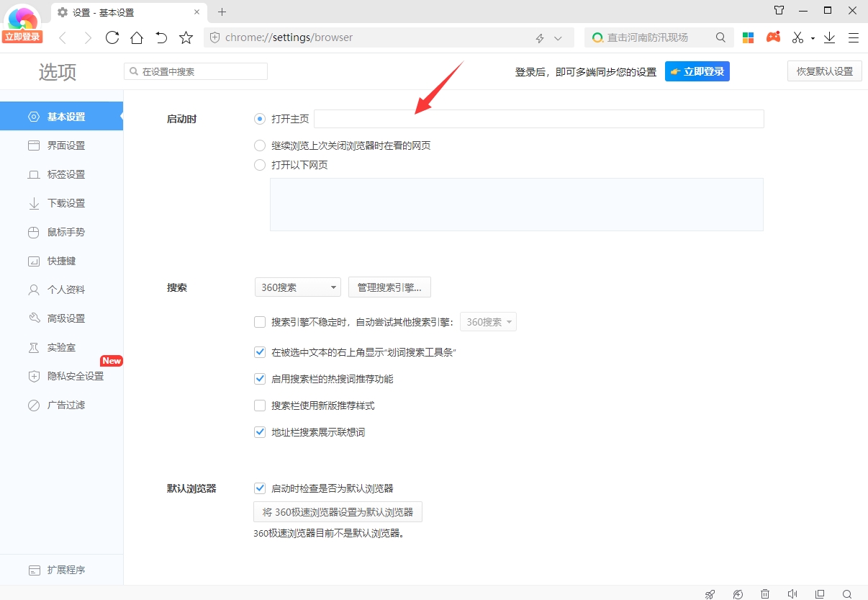This screenshot has width=868, height=600.
Task: Click the shirt skin icon
Action: (779, 10)
